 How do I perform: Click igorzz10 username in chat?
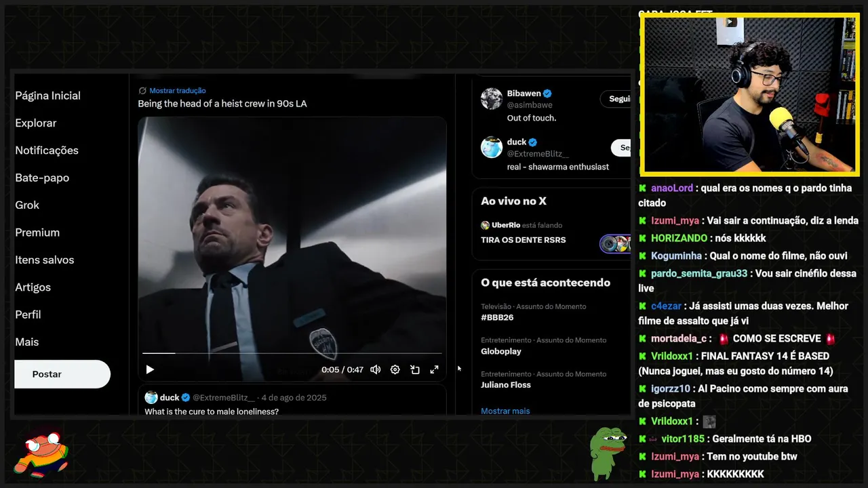point(671,389)
